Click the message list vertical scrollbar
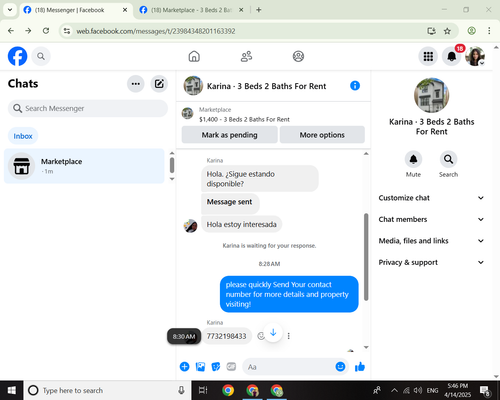The height and width of the screenshot is (400, 500). (x=366, y=257)
